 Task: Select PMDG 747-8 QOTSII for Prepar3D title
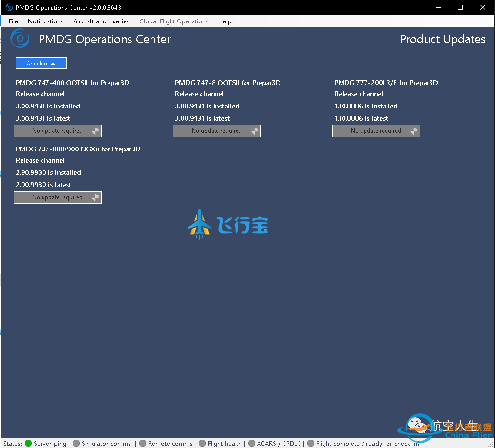228,83
